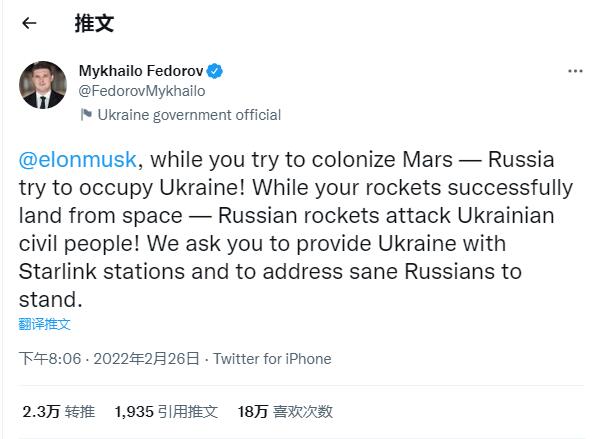Click the @FedorovMykhailo handle
This screenshot has width=601, height=439.
pos(142,91)
